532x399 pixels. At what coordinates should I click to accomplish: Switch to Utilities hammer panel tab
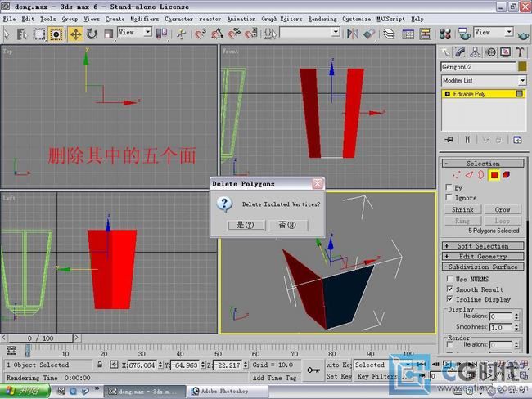[x=521, y=52]
